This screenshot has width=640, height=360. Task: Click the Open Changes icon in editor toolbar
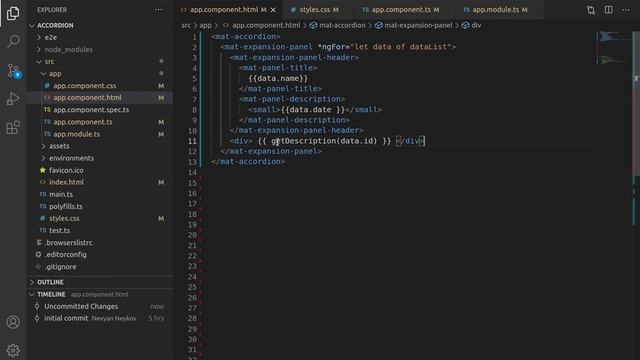click(x=591, y=10)
